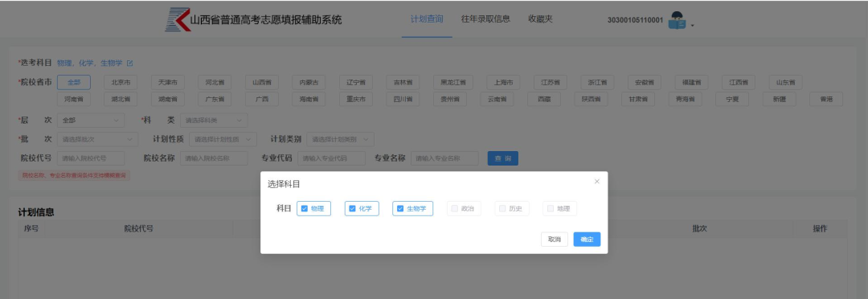Select 浙江省 province filter
This screenshot has width=868, height=299.
598,83
